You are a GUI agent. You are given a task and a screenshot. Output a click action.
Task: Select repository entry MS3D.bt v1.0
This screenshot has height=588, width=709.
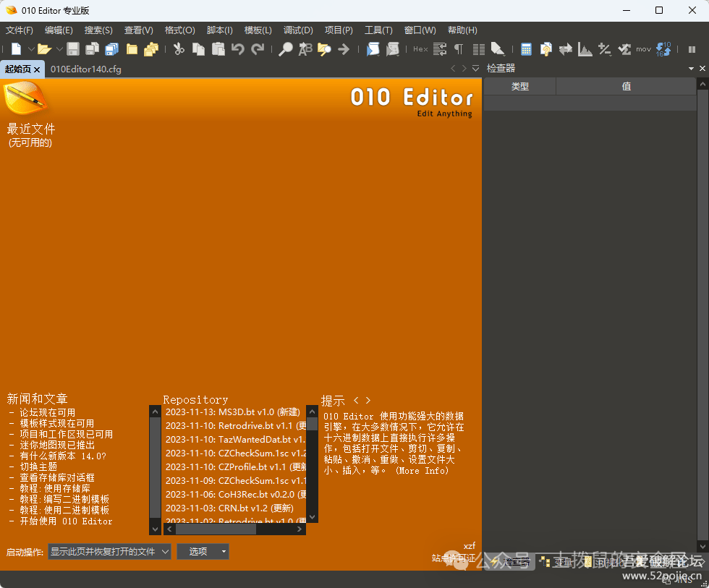(233, 412)
